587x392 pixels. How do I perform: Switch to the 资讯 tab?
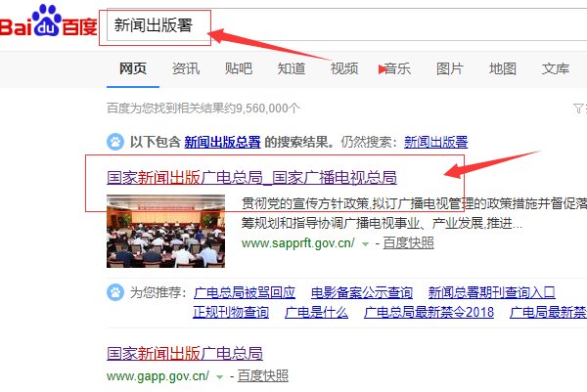186,68
